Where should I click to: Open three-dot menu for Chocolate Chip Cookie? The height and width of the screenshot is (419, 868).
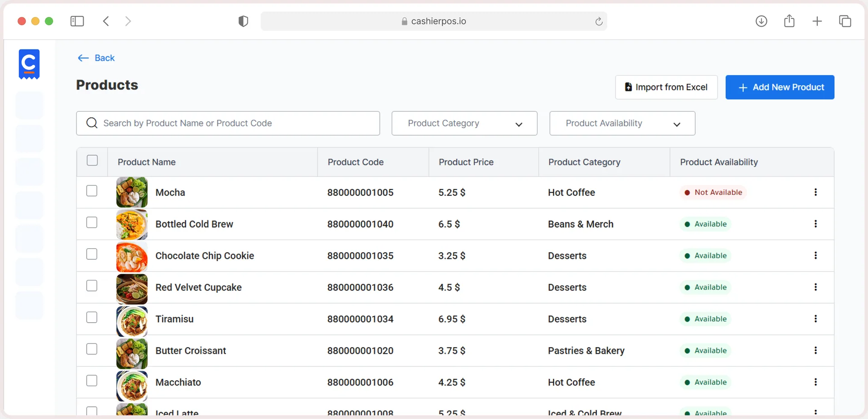(816, 256)
